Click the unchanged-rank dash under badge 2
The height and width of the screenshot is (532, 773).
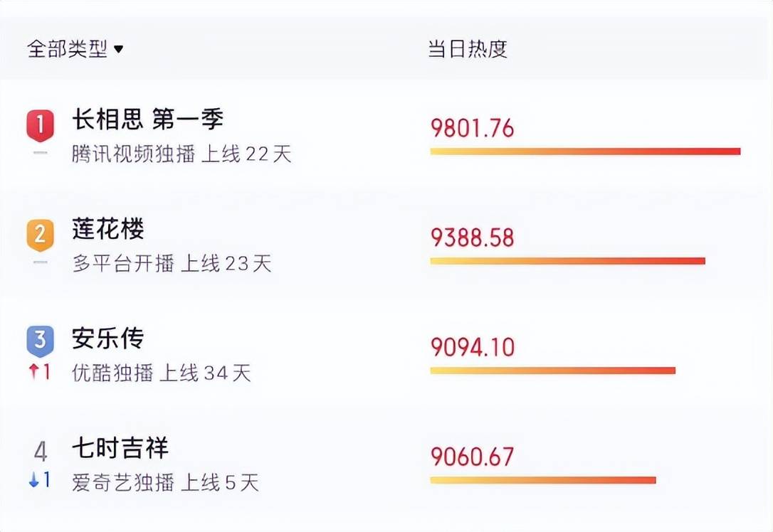point(40,262)
